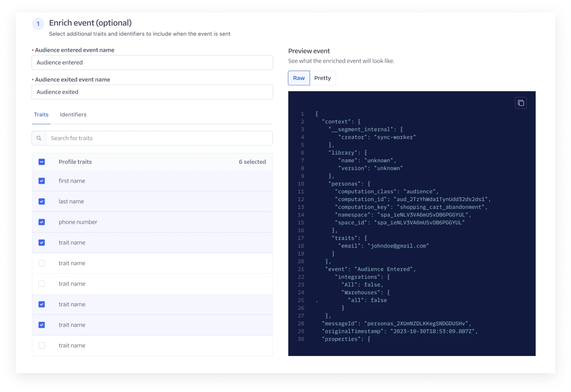Select the Pretty preview view
This screenshot has height=392, width=571.
323,78
